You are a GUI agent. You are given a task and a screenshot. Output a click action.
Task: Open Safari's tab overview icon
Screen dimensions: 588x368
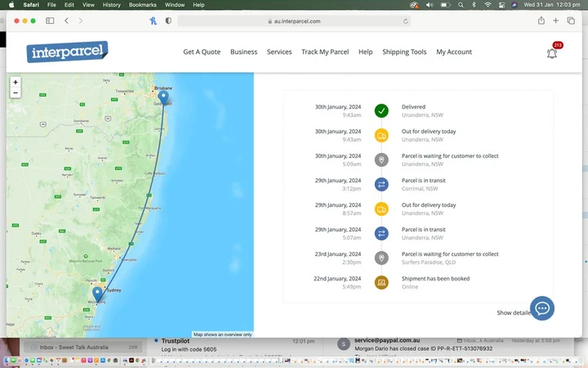pos(571,20)
